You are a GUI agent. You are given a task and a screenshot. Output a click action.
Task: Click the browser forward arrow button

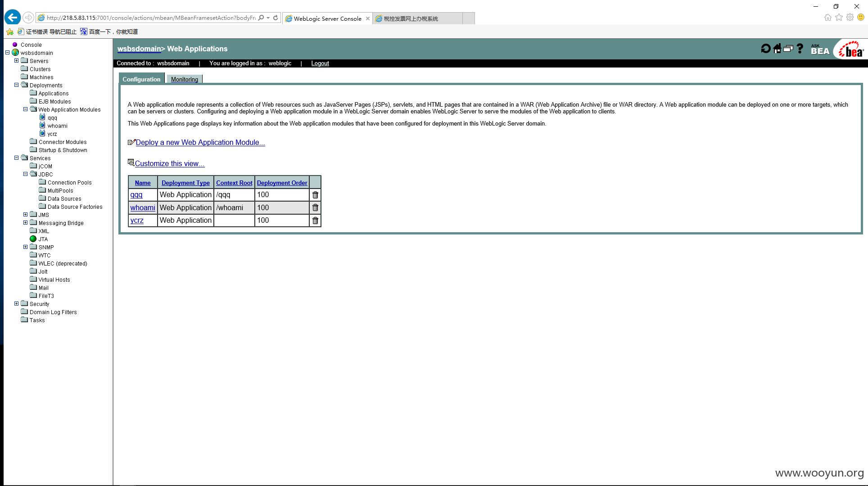click(x=28, y=18)
